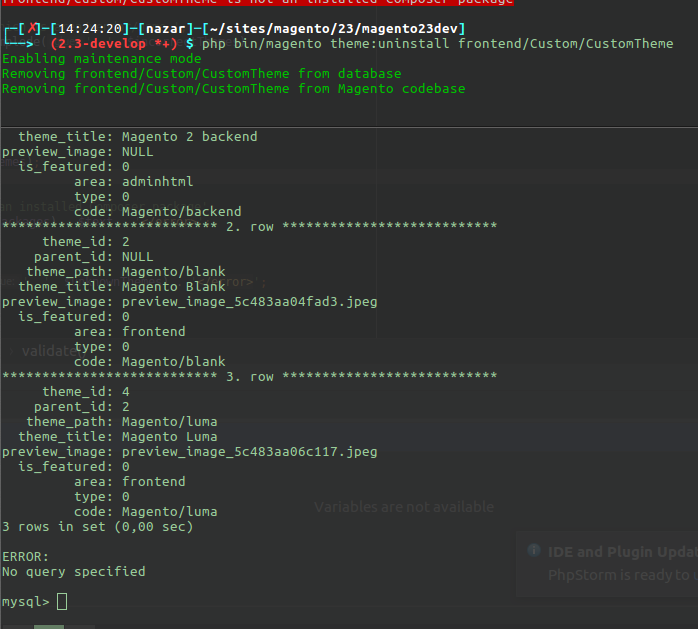The height and width of the screenshot is (629, 698).
Task: Click 'parent_id: 2' line
Action: [x=82, y=407]
